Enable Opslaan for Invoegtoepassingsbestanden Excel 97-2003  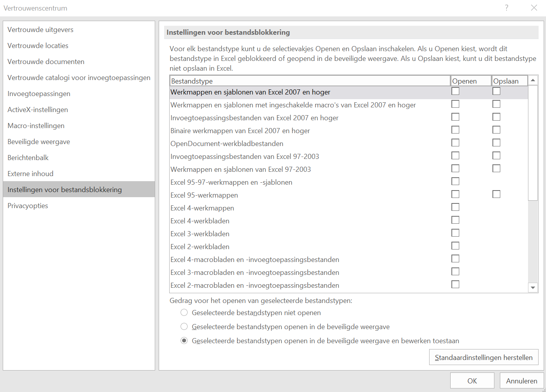point(496,156)
